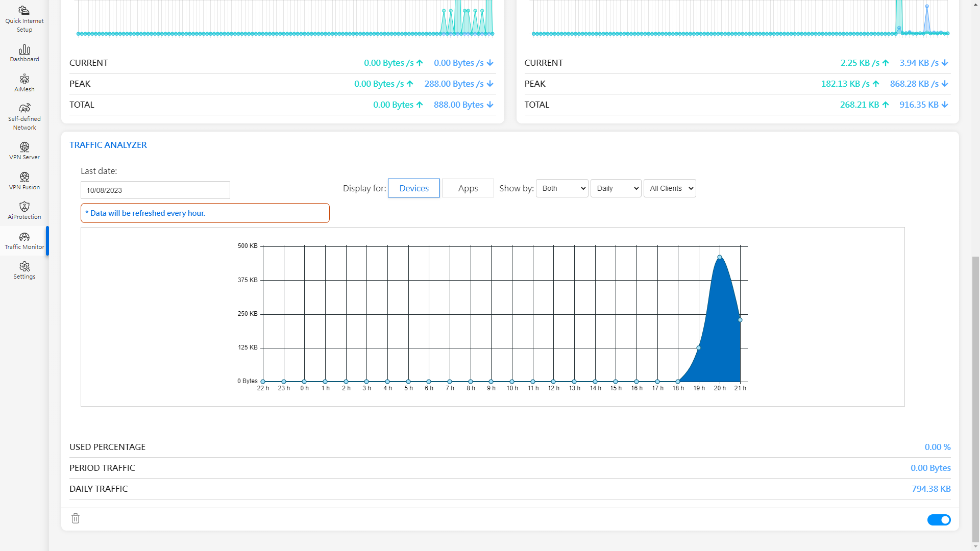Screen dimensions: 980x551
Task: Go to the Dashboard page
Action: pos(24,53)
